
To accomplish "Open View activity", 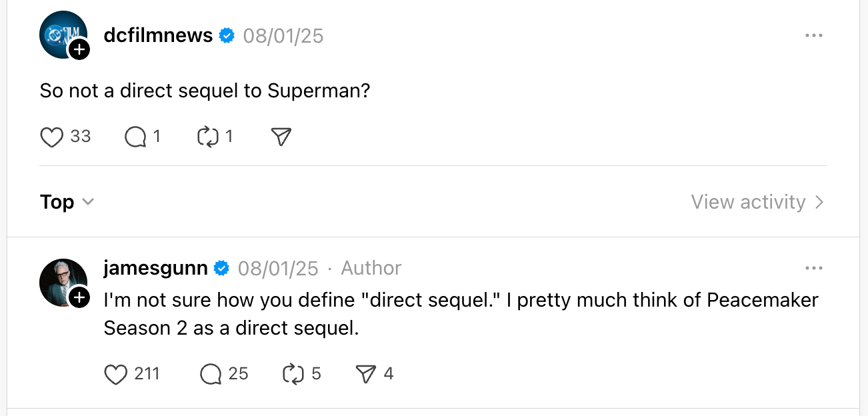I will click(x=757, y=202).
